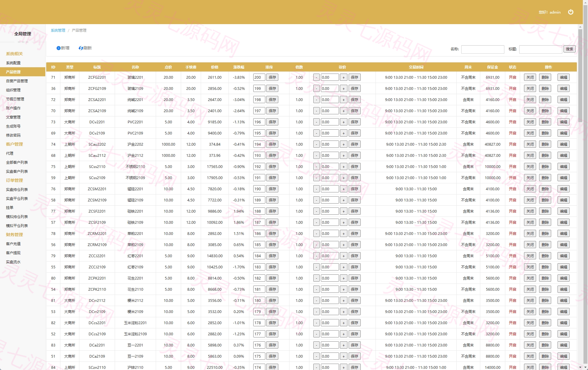Focus the 标题 search input field
Image resolution: width=588 pixels, height=370 pixels.
[541, 49]
